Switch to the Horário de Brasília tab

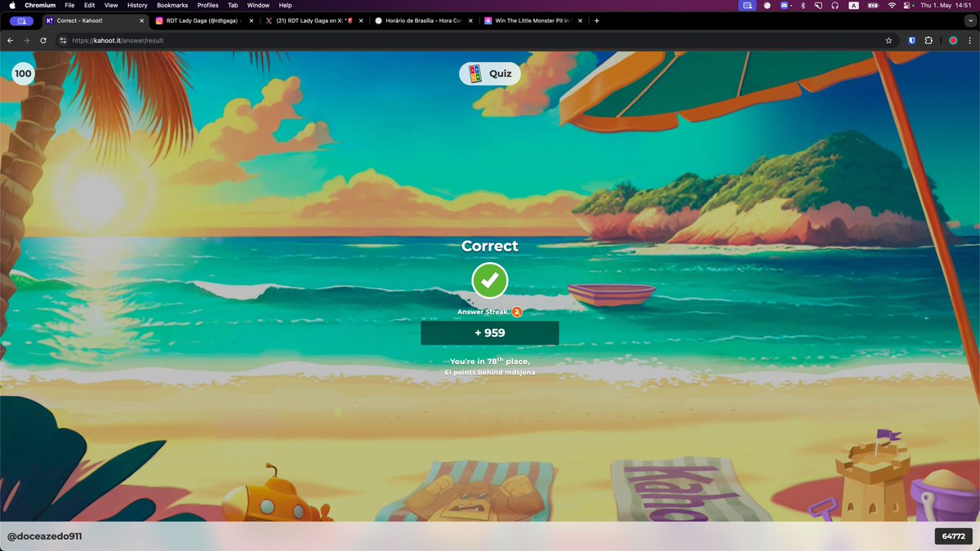pyautogui.click(x=423, y=20)
